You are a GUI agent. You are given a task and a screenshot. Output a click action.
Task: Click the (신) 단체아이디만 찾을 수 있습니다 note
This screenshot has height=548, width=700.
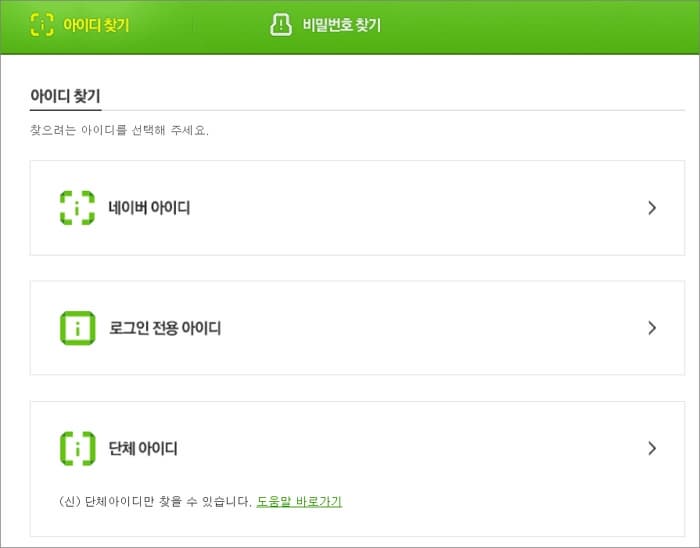[155, 502]
